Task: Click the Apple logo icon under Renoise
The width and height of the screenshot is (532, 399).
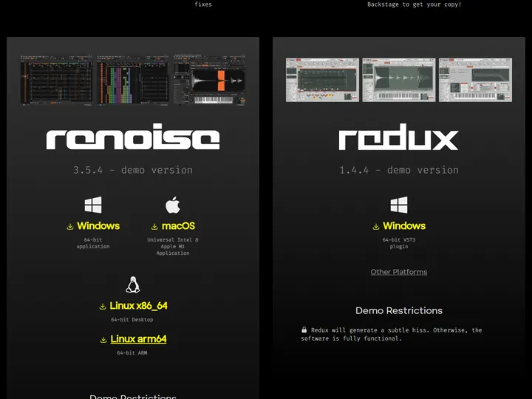Action: pyautogui.click(x=173, y=205)
